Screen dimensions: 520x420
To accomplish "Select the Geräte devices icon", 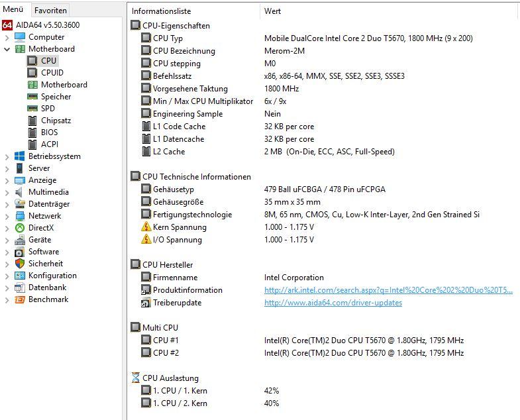I will click(x=20, y=240).
